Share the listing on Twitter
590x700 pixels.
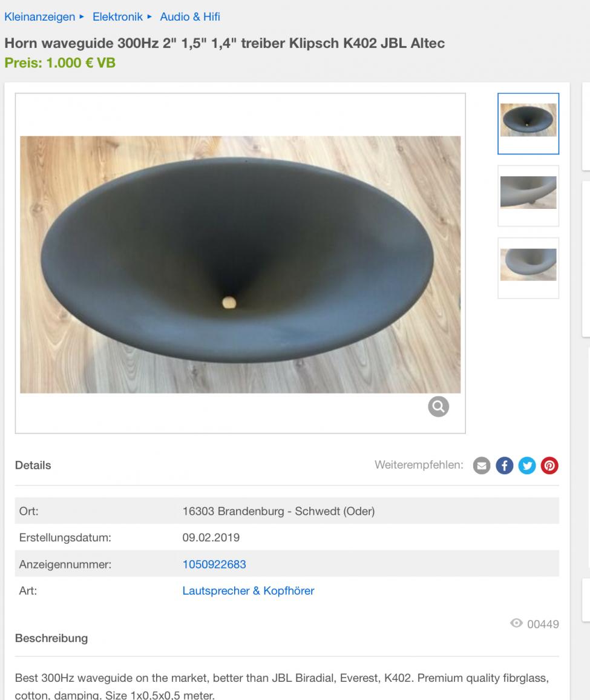click(x=527, y=466)
